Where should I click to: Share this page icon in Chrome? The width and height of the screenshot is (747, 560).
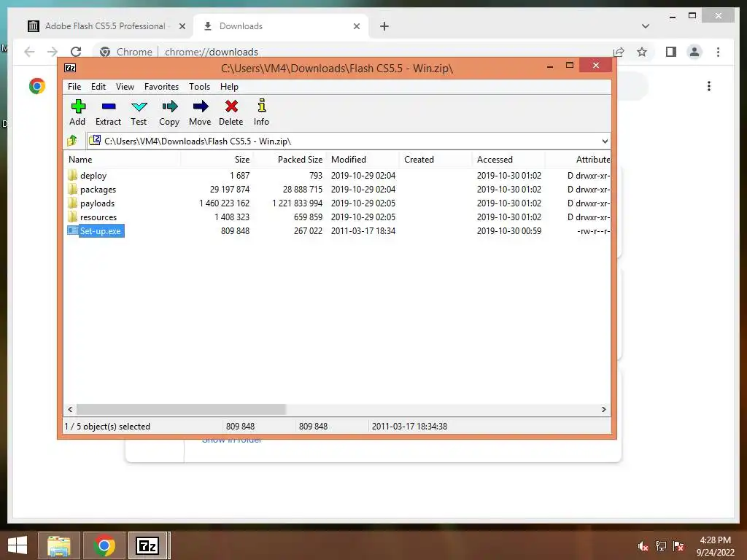pyautogui.click(x=619, y=52)
